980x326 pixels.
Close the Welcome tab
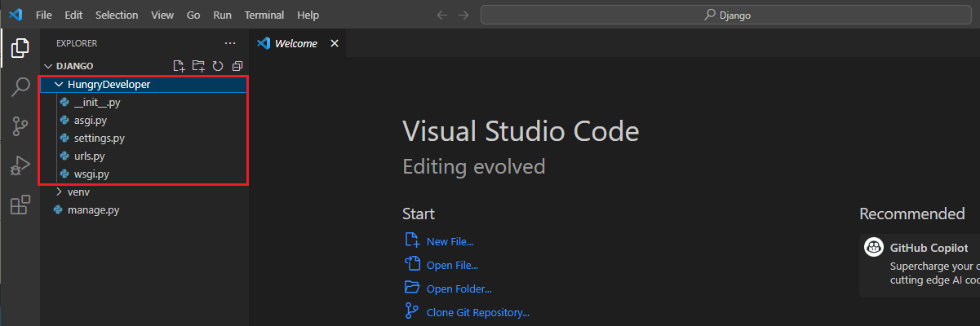pyautogui.click(x=334, y=43)
